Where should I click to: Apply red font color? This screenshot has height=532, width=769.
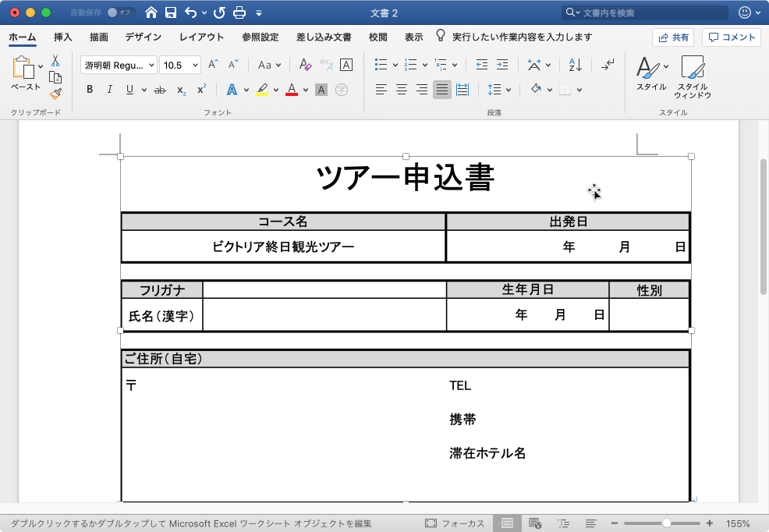(x=292, y=89)
